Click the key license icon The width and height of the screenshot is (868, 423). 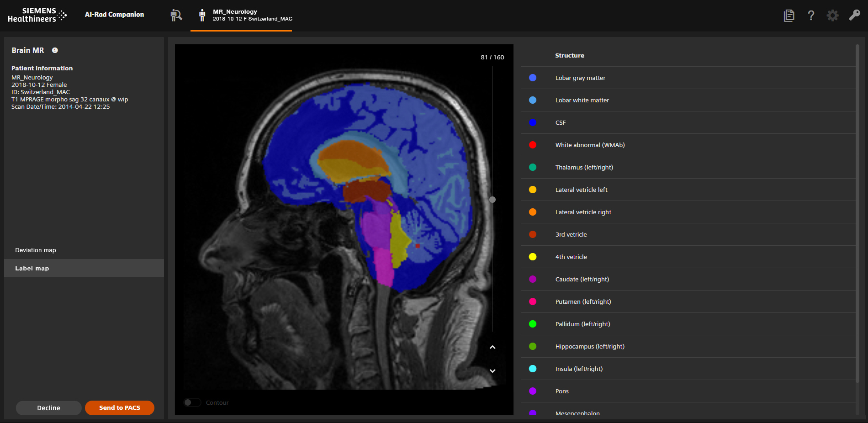[854, 15]
